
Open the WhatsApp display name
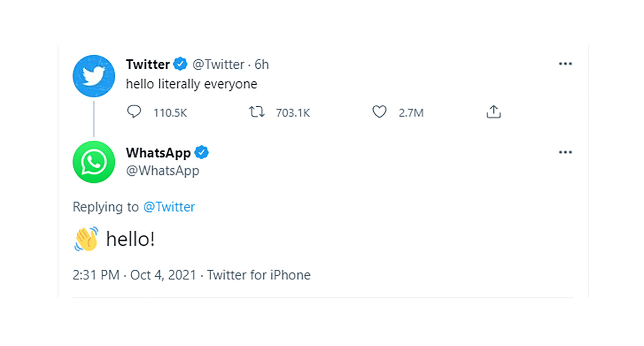pyautogui.click(x=158, y=153)
